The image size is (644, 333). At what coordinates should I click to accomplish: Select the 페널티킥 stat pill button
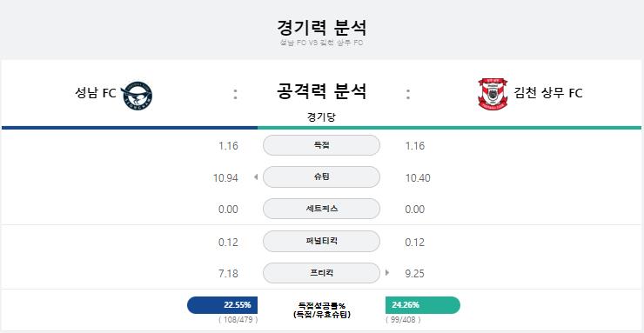[321, 241]
